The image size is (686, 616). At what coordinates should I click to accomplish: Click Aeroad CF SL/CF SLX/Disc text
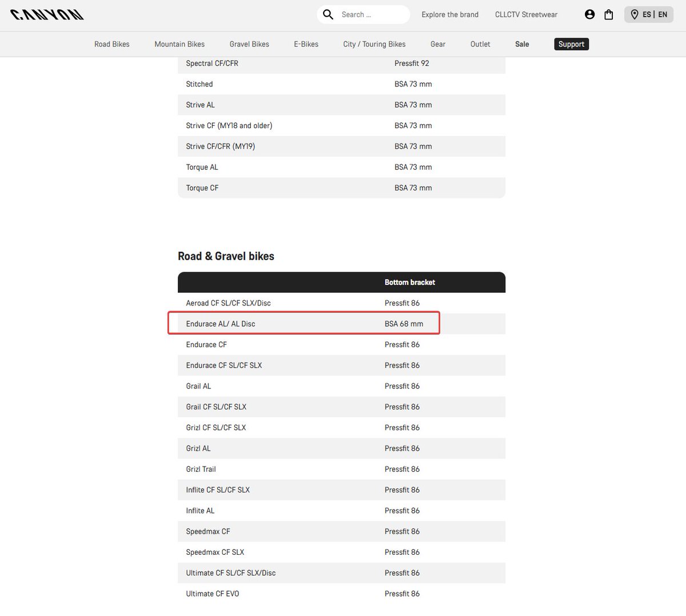(228, 303)
